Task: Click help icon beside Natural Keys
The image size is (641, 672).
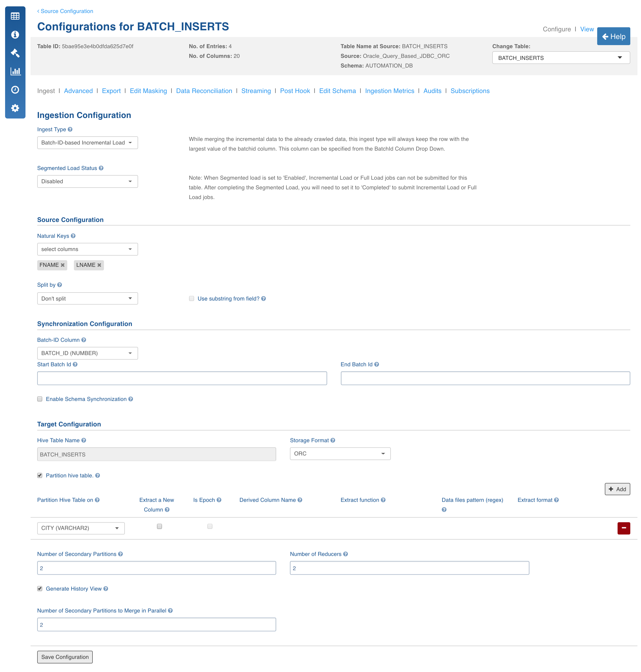Action: (x=73, y=236)
